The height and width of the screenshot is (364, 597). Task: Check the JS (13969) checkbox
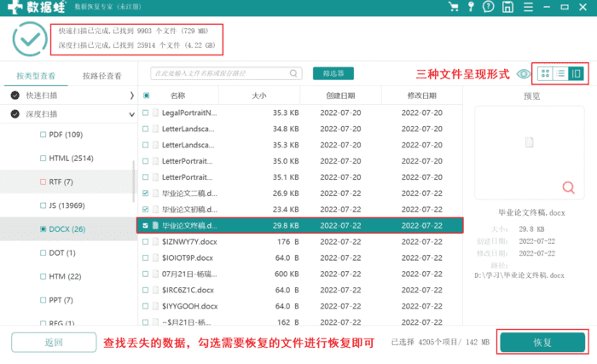click(43, 205)
